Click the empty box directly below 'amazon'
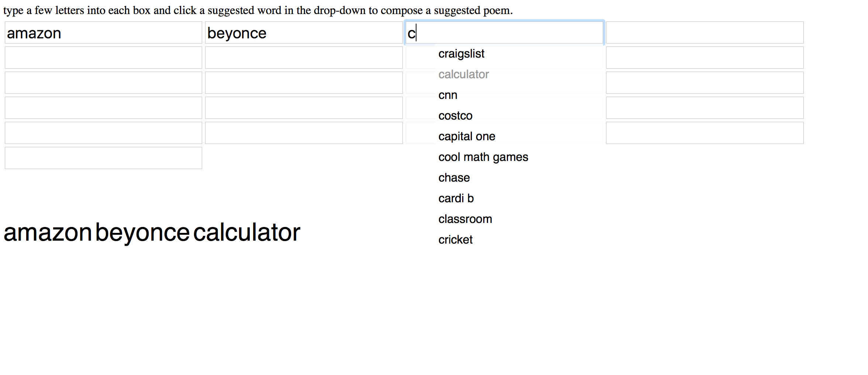 click(x=103, y=58)
